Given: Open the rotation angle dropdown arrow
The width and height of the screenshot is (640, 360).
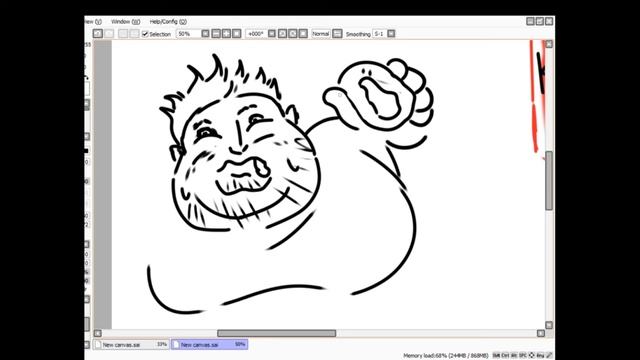Looking at the screenshot, I should click(x=272, y=34).
